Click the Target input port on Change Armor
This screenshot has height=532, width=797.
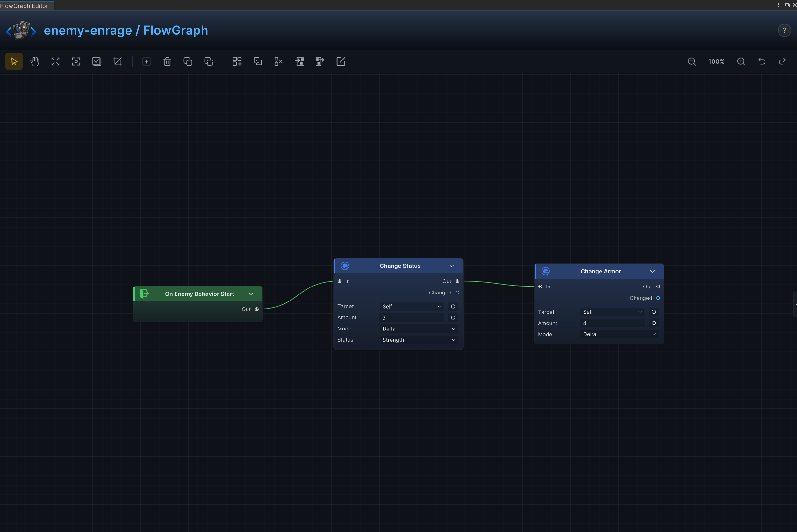(653, 312)
